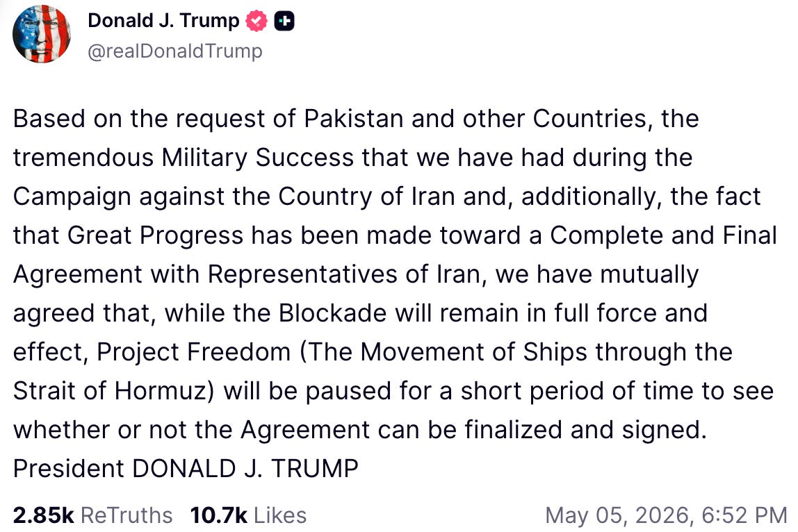Click the black plus badge beside the name

click(x=284, y=21)
